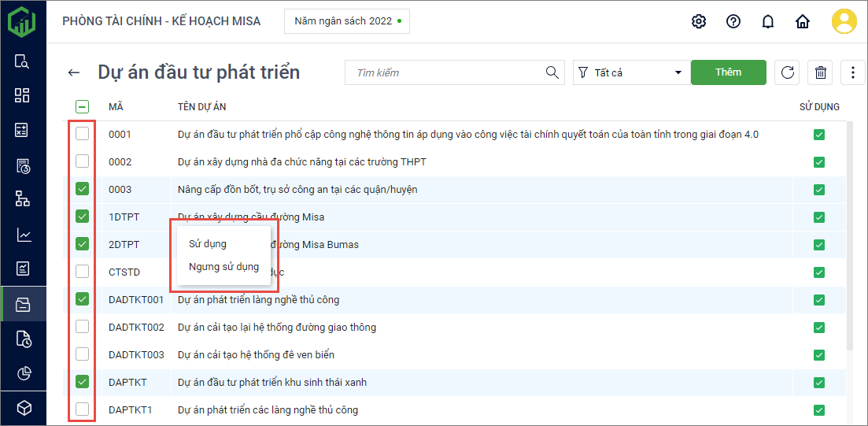Screen dimensions: 868x426
Task: Open the user avatar profile
Action: 844,21
